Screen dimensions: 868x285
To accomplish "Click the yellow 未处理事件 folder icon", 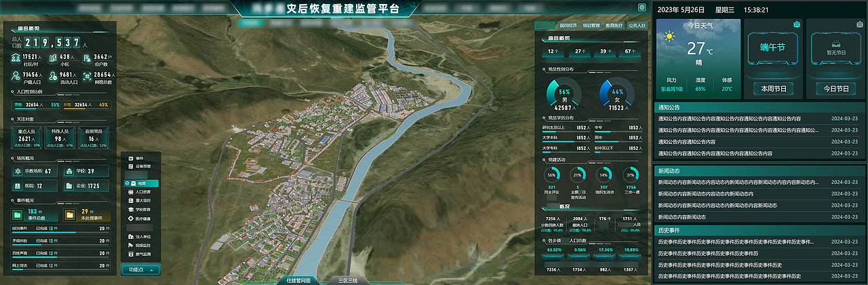I will point(70,215).
